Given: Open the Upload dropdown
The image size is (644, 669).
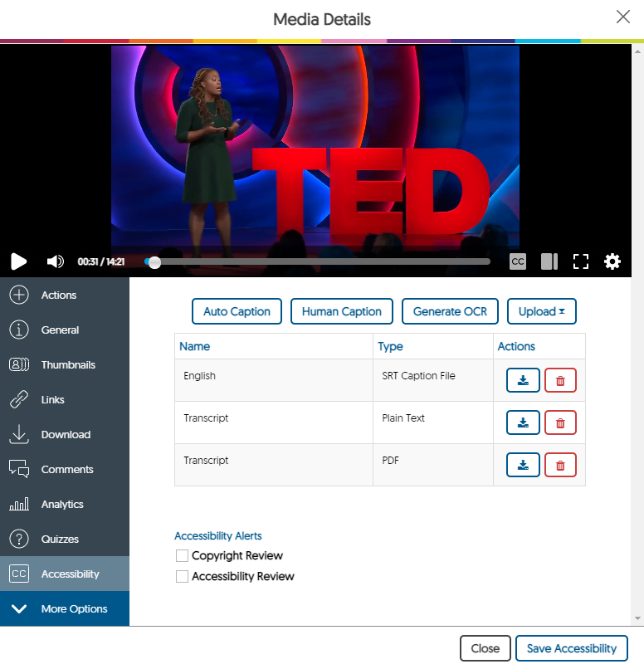Looking at the screenshot, I should tap(542, 311).
